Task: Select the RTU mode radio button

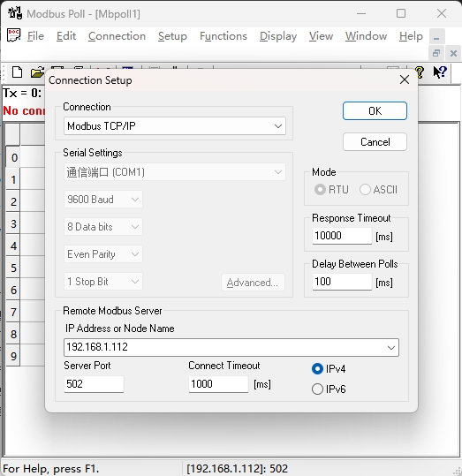Action: [320, 189]
